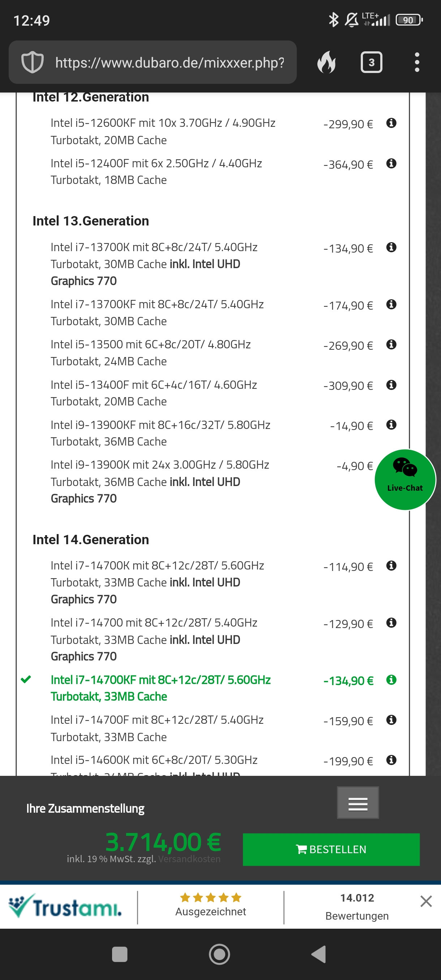Show info icon for i7-13700K
441x980 pixels.
coord(391,247)
